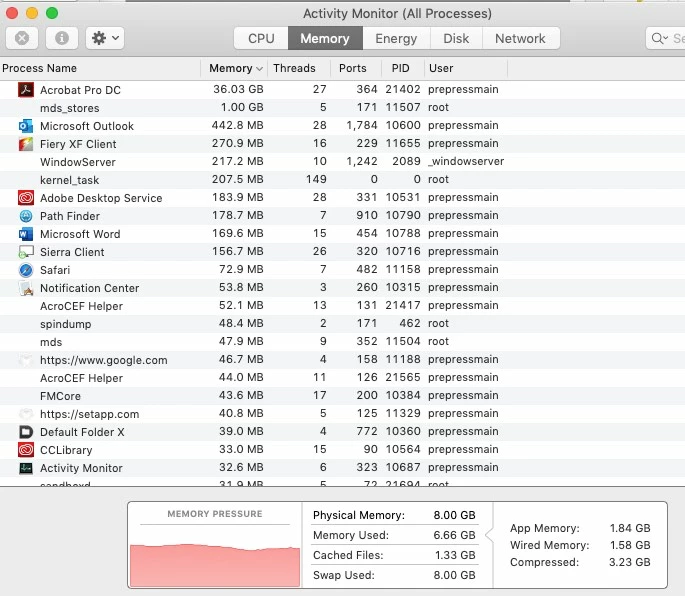
Task: Click the Quit Process X toolbar button
Action: [22, 38]
